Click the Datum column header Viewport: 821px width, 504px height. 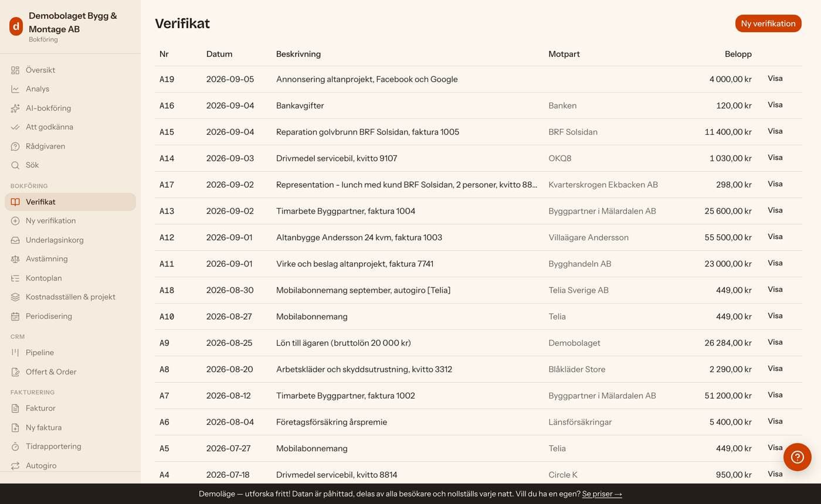click(219, 54)
